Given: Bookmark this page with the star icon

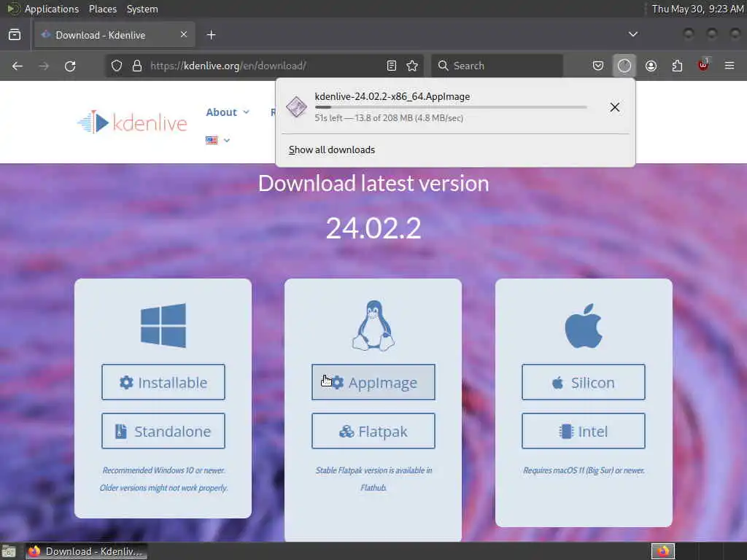Looking at the screenshot, I should coord(413,66).
